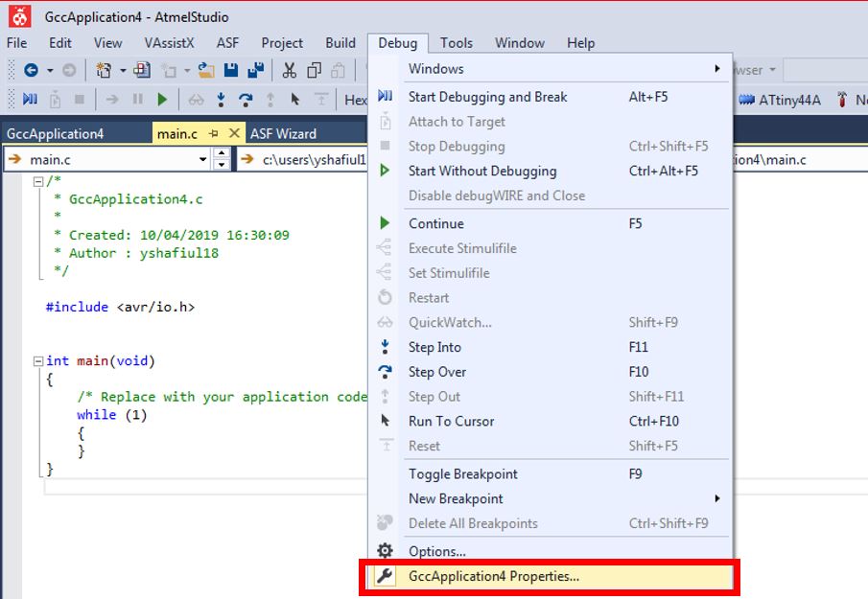Open Options... from the Debug menu

551,551
